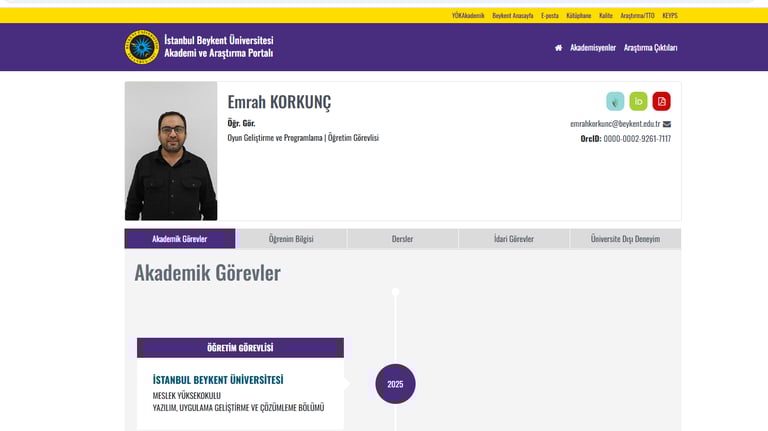This screenshot has height=431, width=768.
Task: Switch to Üniversite Dışı Deneyim tab
Action: 625,239
